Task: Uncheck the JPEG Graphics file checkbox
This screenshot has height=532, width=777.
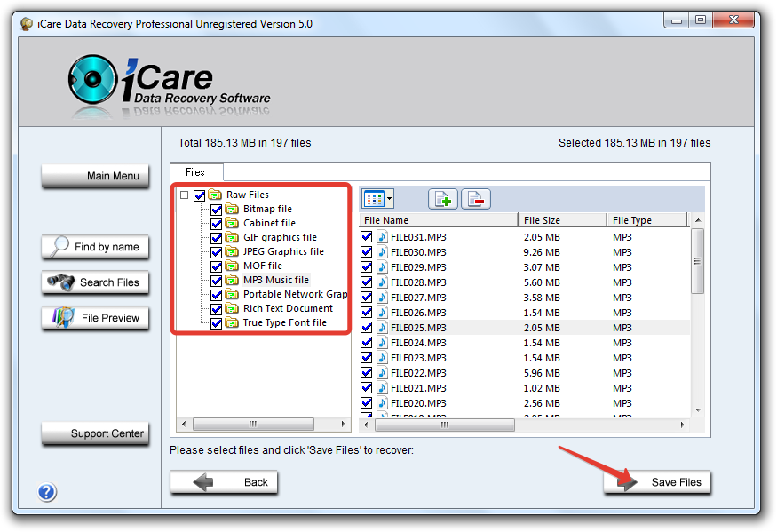Action: click(217, 251)
